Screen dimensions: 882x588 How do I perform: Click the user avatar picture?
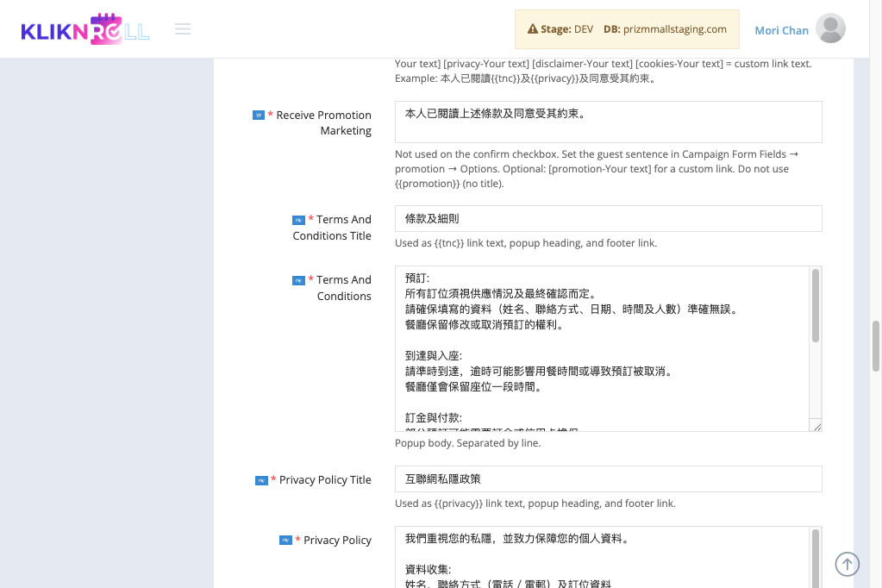(x=830, y=28)
